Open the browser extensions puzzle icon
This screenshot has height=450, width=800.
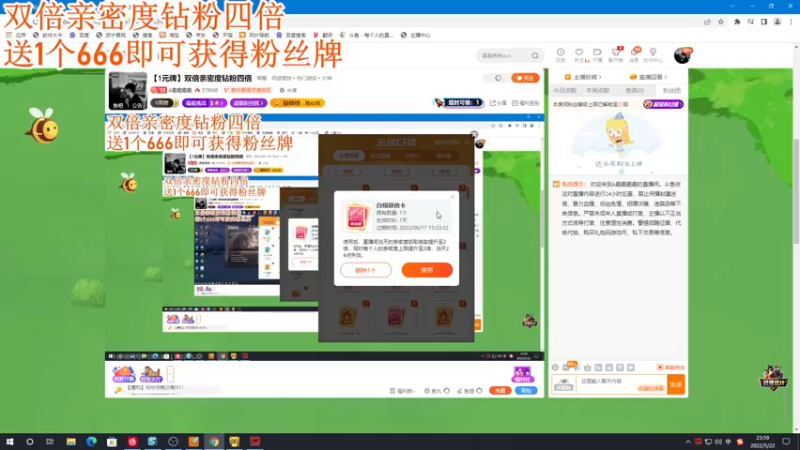(737, 22)
